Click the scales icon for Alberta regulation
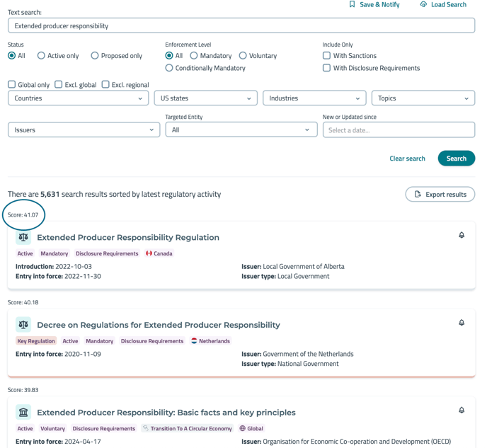The image size is (487, 448). tap(23, 238)
